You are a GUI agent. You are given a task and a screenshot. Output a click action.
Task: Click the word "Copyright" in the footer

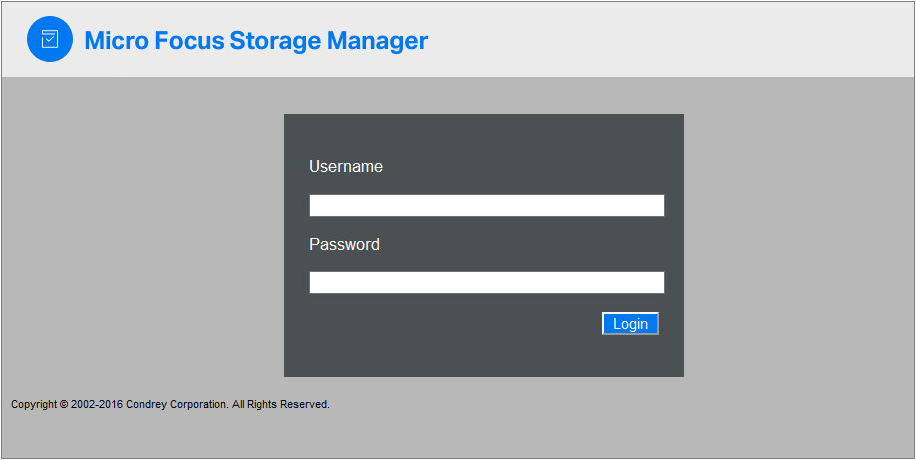click(x=34, y=405)
